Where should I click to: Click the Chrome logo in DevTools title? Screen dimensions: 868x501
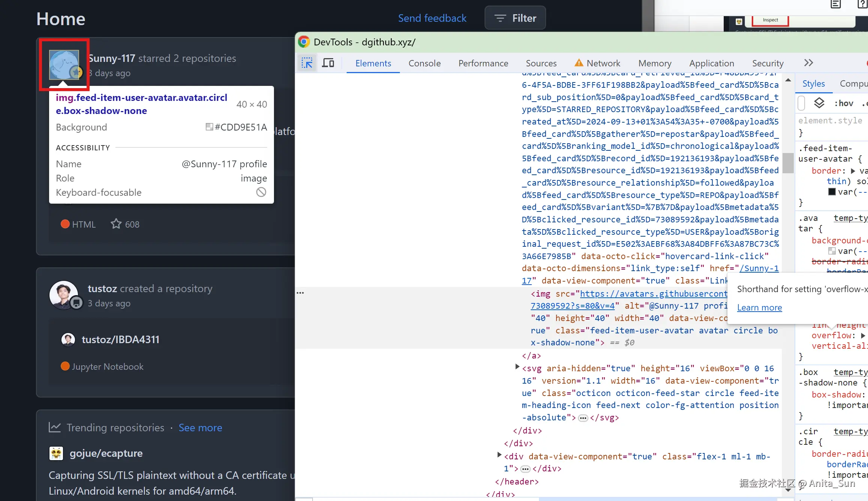(x=304, y=42)
